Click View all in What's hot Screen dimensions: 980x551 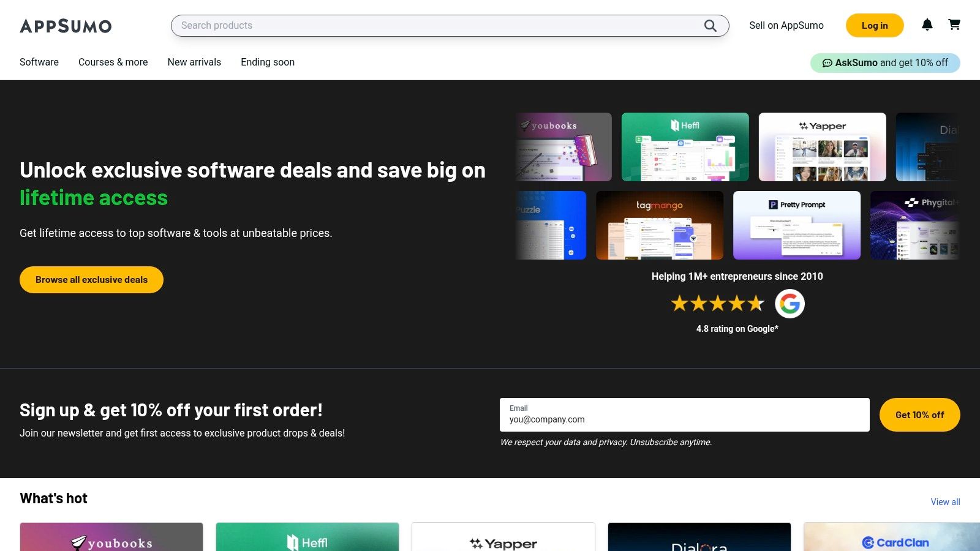[945, 502]
